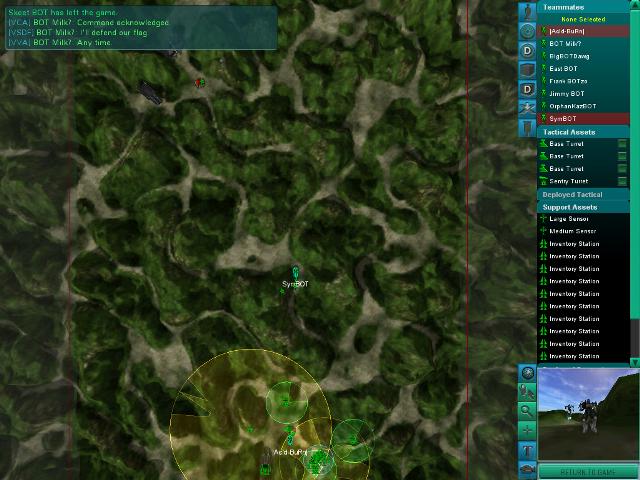Screen dimensions: 640x480
Task: Select the Sentry Turret asset row
Action: (x=583, y=181)
